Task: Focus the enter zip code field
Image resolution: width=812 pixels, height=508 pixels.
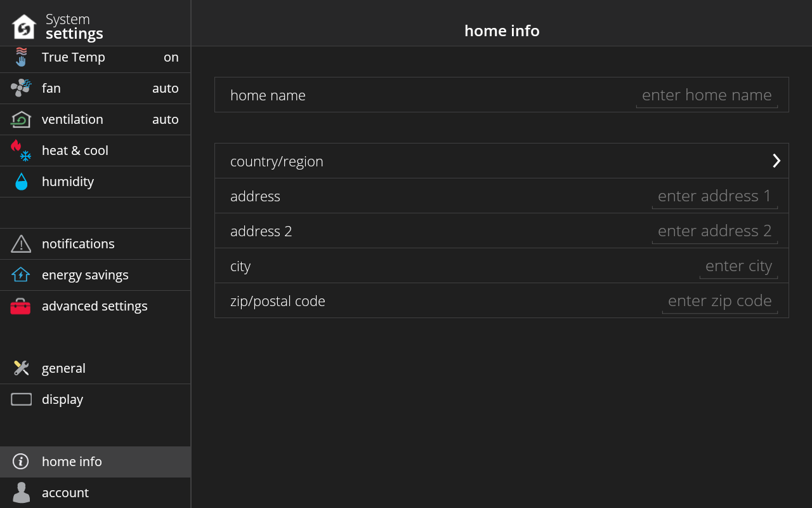Action: click(720, 301)
